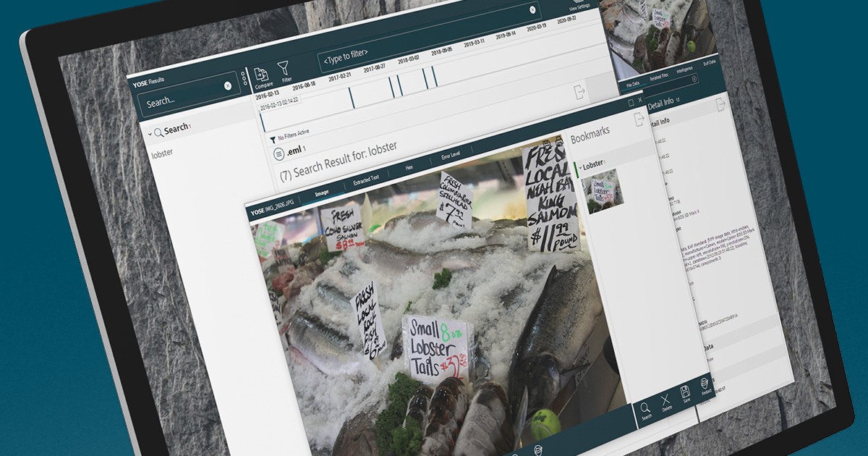Collapse the Lobster bookmark group

pyautogui.click(x=580, y=167)
